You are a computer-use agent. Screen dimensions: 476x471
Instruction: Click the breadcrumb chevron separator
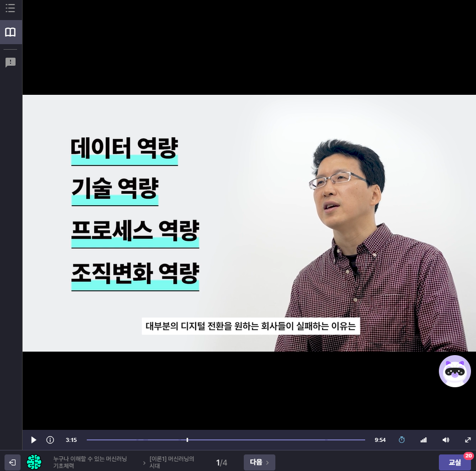[x=144, y=463]
